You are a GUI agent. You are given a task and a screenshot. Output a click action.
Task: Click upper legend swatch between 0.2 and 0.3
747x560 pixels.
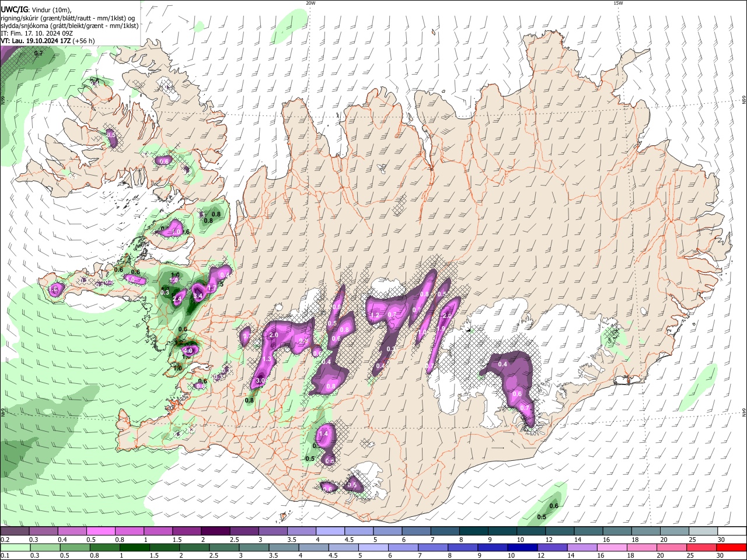pos(15,531)
